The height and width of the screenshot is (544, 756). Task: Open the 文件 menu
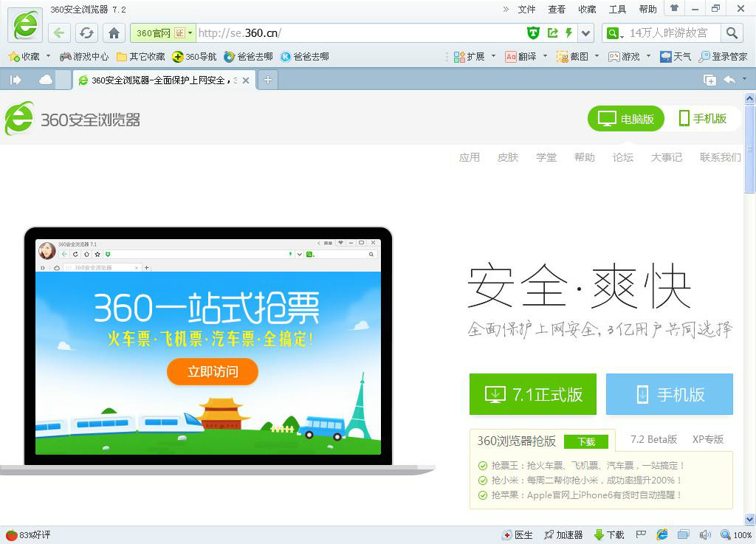click(526, 9)
